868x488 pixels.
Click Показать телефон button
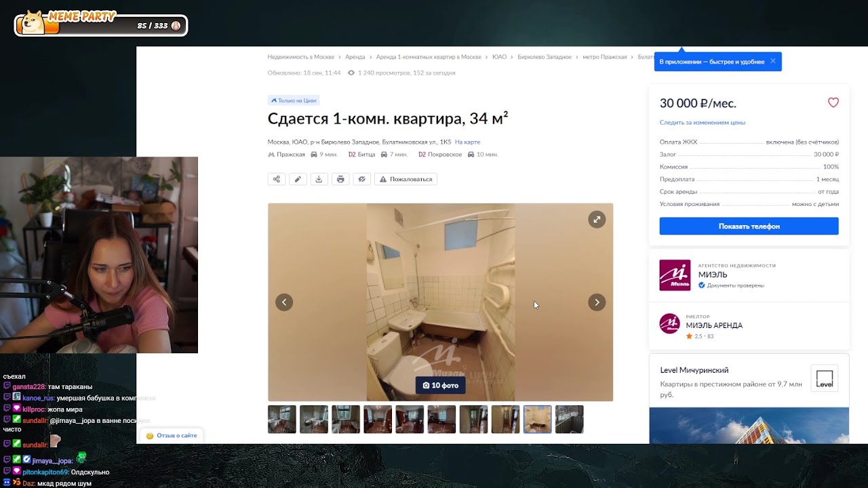point(749,226)
